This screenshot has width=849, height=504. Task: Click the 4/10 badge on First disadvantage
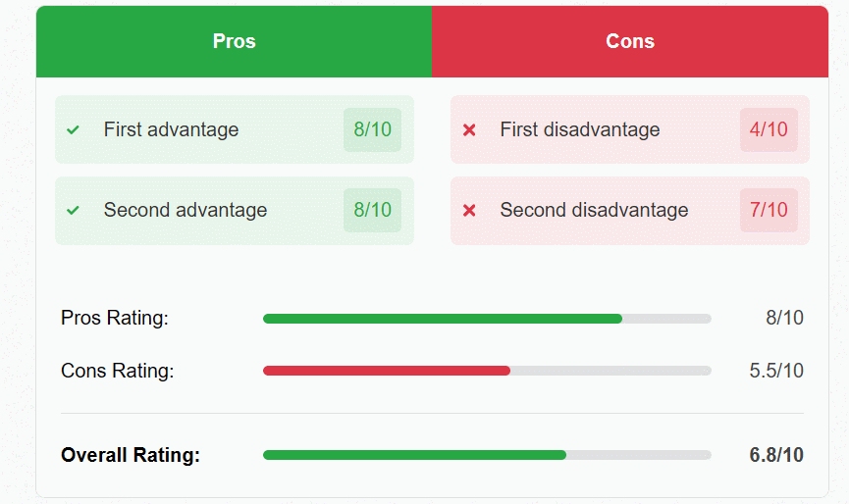769,129
